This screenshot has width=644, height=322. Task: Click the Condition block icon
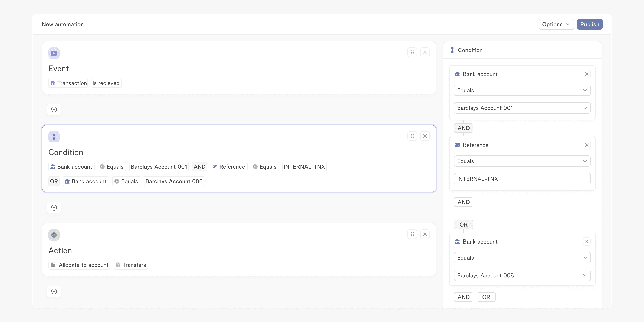(x=54, y=137)
